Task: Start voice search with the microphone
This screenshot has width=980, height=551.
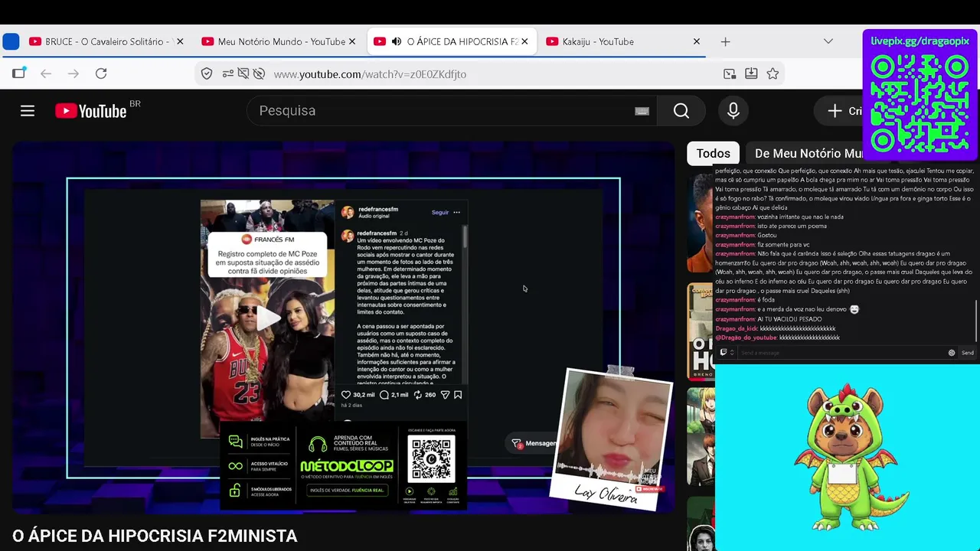Action: [x=733, y=111]
